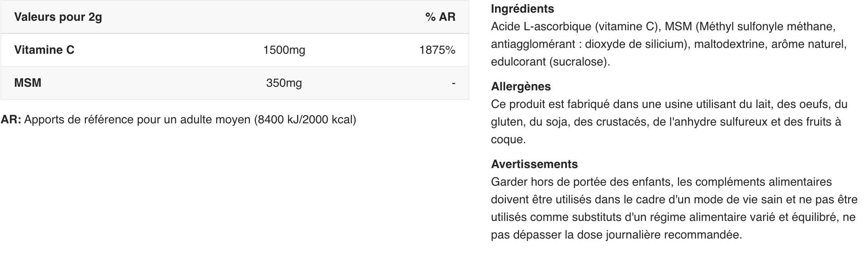Click the "Ingrédients" heading
The width and height of the screenshot is (868, 253).
click(522, 9)
